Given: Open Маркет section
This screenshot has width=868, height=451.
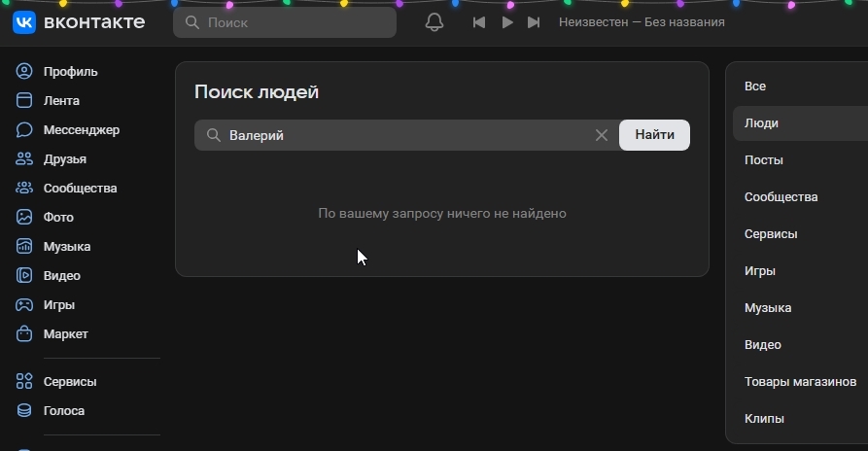Looking at the screenshot, I should coord(65,334).
